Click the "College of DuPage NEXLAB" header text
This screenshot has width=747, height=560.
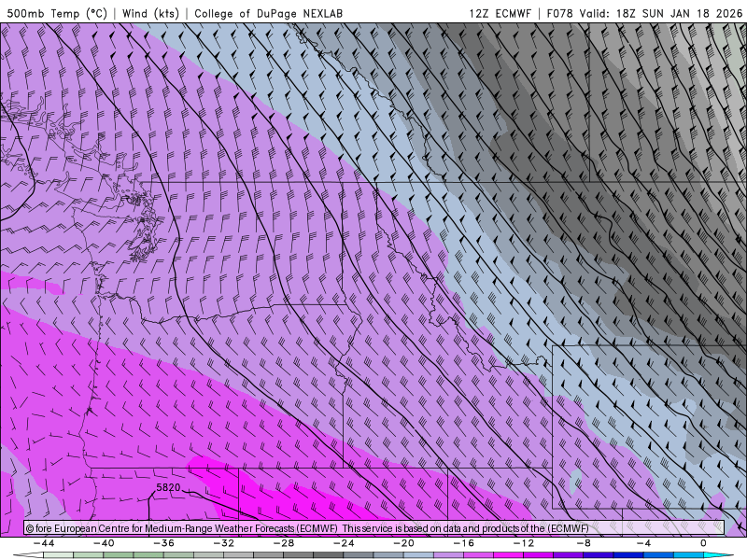268,13
